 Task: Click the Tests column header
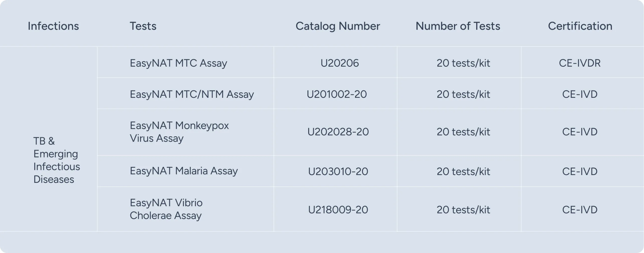click(143, 26)
